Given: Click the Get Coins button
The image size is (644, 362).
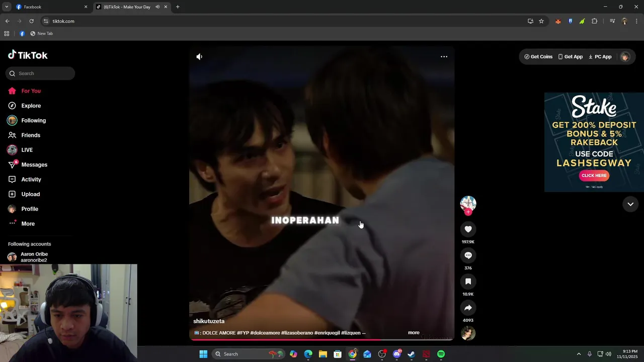Looking at the screenshot, I should 538,57.
